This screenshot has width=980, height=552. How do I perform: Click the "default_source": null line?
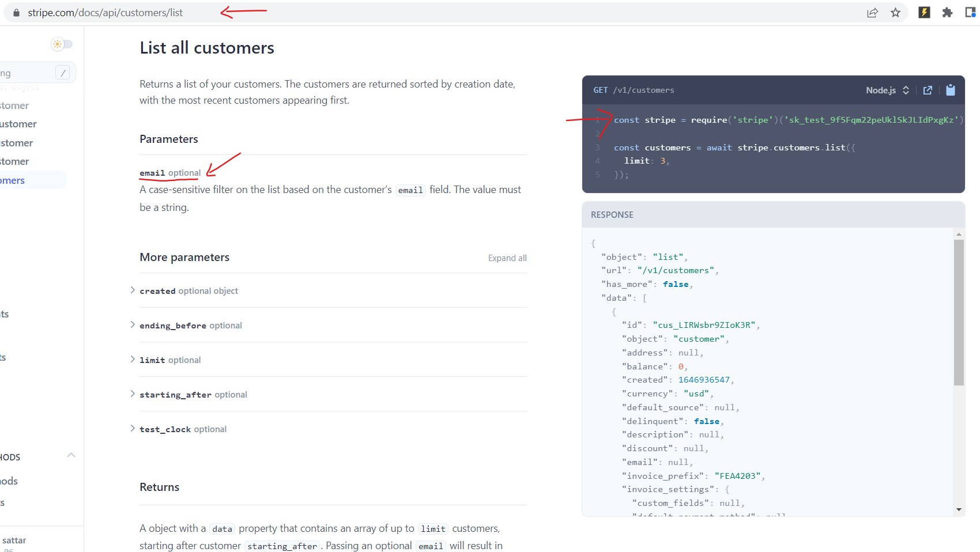tap(680, 407)
